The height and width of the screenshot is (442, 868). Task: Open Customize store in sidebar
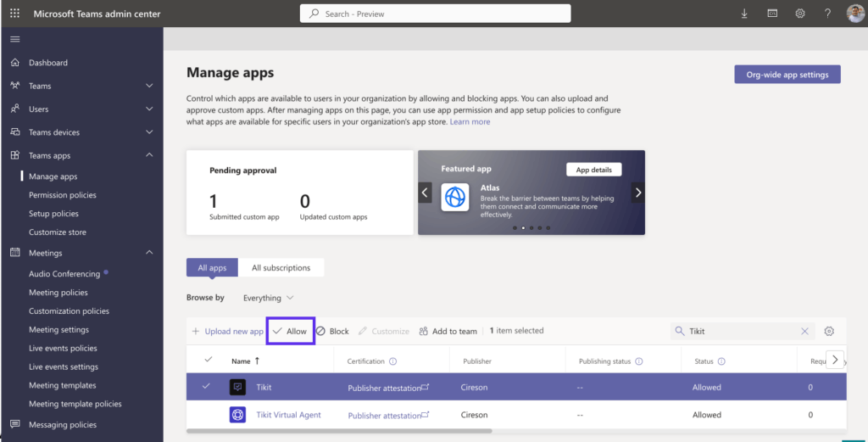(x=58, y=232)
